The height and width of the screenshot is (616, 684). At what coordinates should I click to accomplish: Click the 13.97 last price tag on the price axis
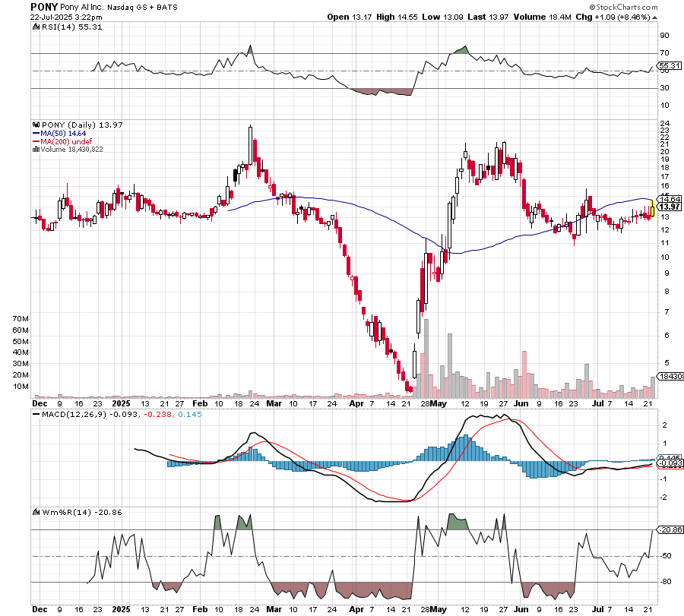[670, 207]
